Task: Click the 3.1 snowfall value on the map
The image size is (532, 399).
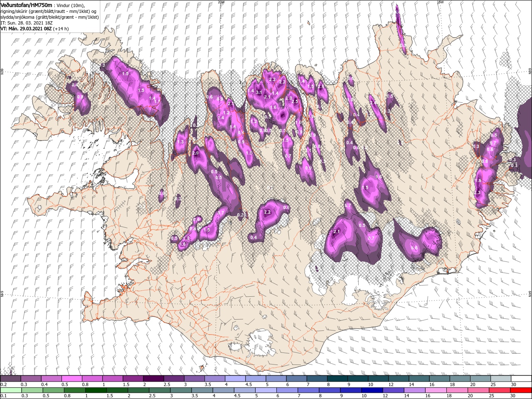Action: click(259, 92)
